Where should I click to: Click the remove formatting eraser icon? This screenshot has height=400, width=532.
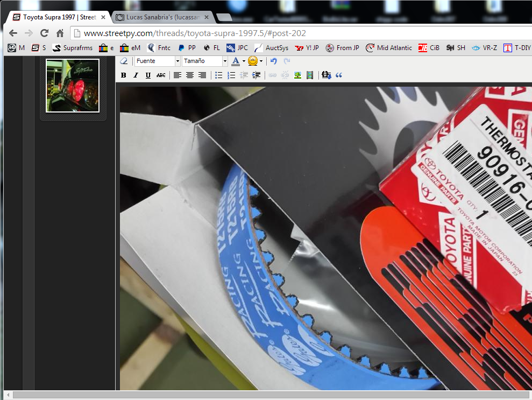tap(124, 61)
